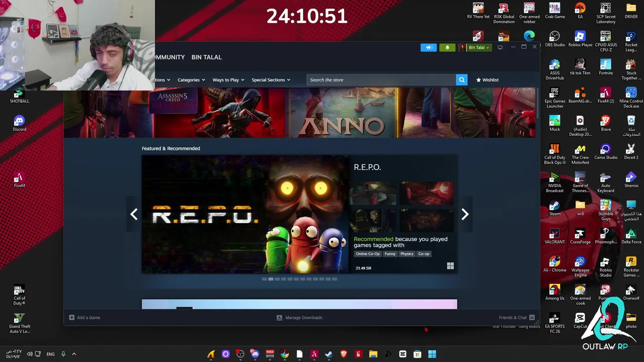Open the Assassin's Creed banner

coord(219,113)
